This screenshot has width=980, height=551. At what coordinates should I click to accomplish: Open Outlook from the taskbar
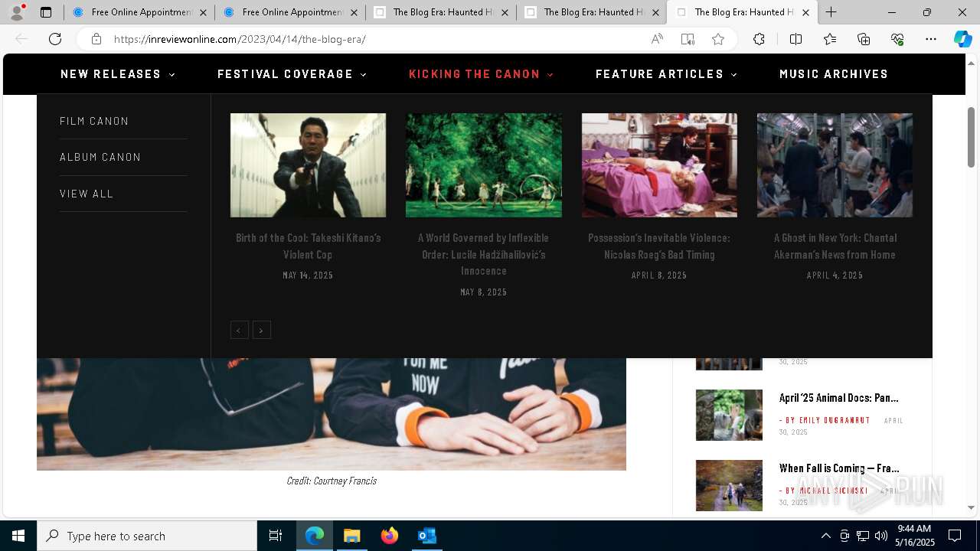point(426,536)
